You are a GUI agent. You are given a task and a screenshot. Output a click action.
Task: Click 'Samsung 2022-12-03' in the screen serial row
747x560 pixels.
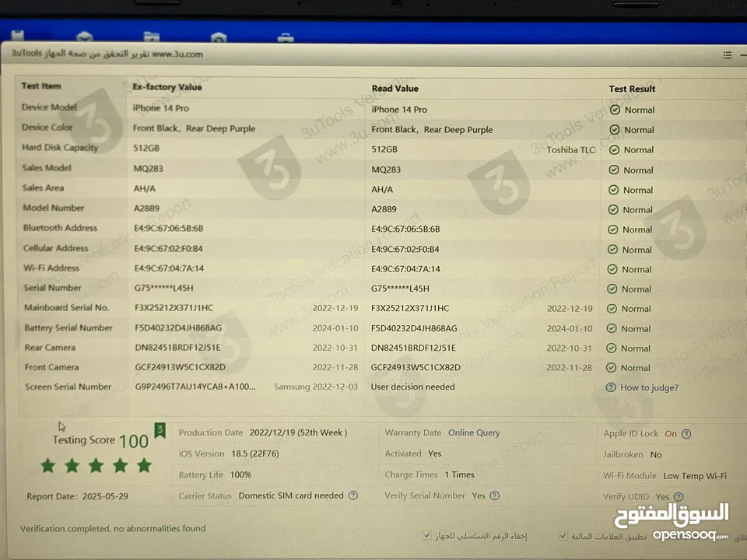[x=316, y=387]
